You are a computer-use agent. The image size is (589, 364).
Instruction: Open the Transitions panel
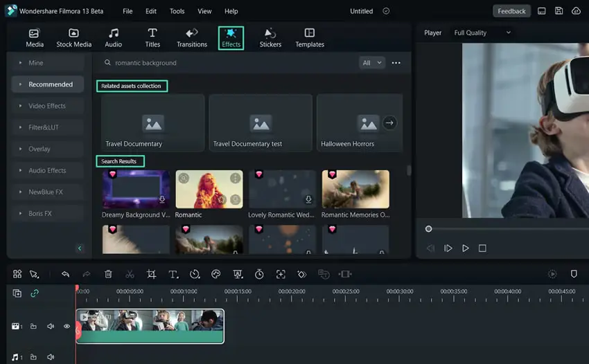click(x=191, y=38)
